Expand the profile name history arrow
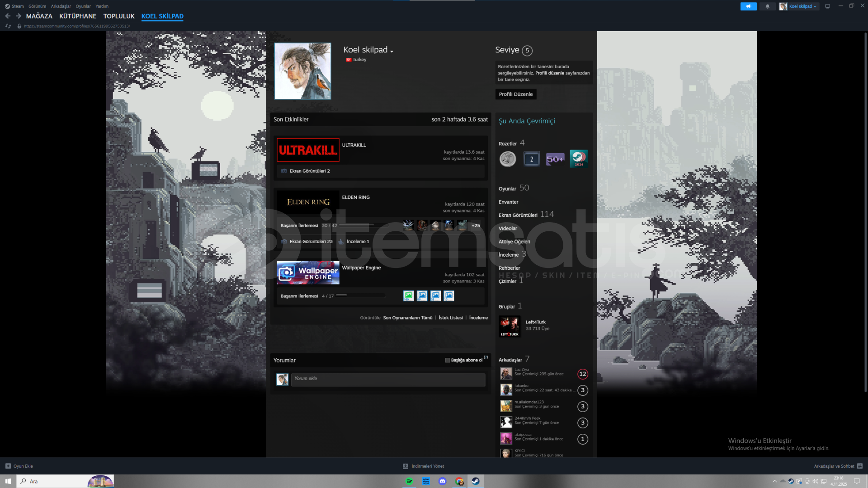The width and height of the screenshot is (868, 488). (x=392, y=51)
